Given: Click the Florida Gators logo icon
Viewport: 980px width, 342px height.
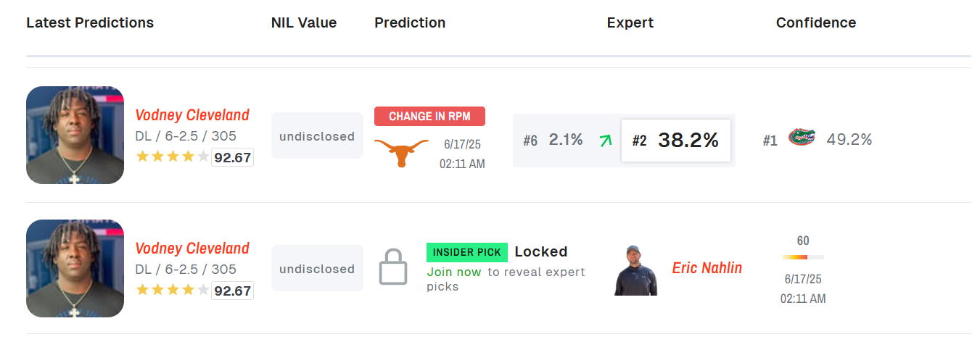Looking at the screenshot, I should 802,136.
